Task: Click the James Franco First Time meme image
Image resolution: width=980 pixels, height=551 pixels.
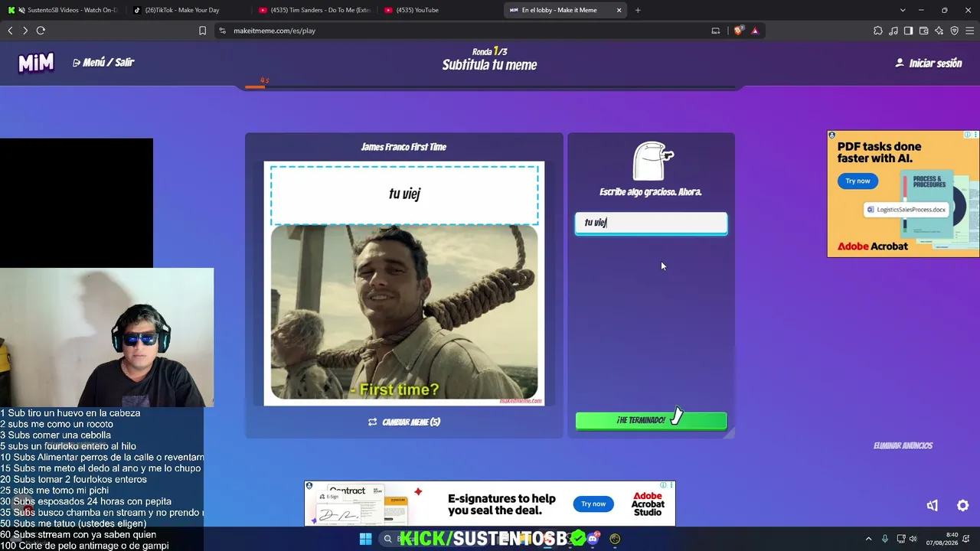Action: click(404, 312)
